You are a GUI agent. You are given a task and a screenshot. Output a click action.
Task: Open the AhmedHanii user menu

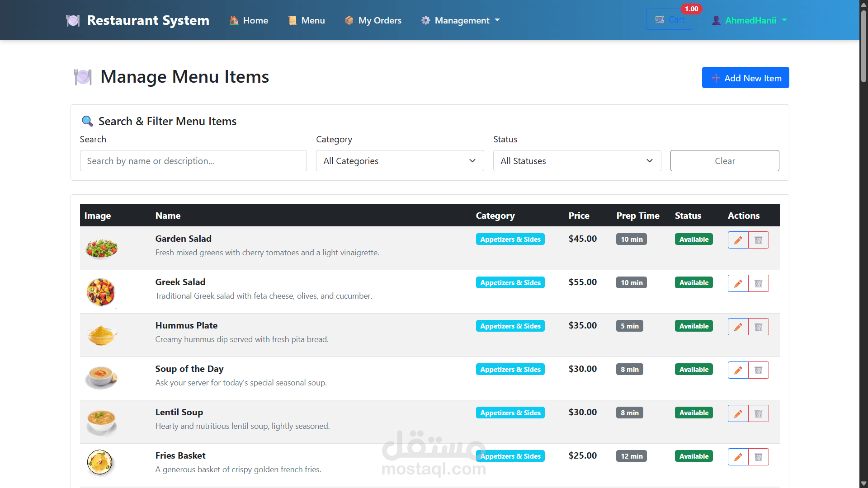pos(750,20)
